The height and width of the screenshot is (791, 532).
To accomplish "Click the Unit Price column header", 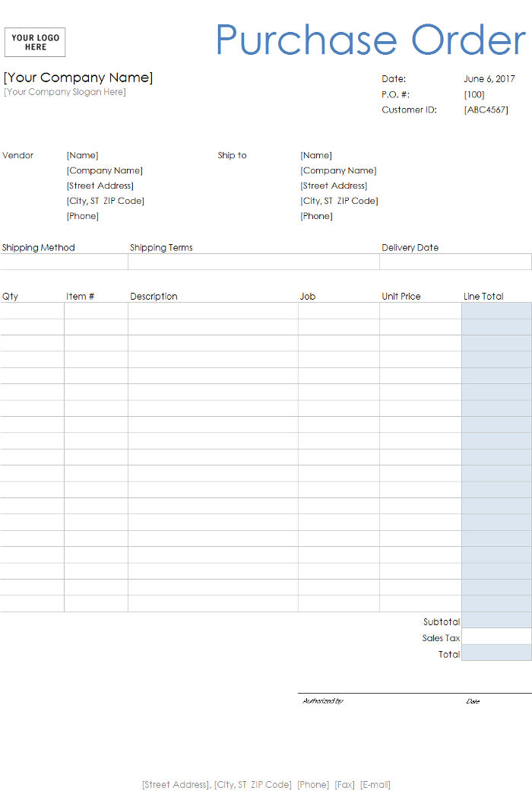I will (401, 297).
